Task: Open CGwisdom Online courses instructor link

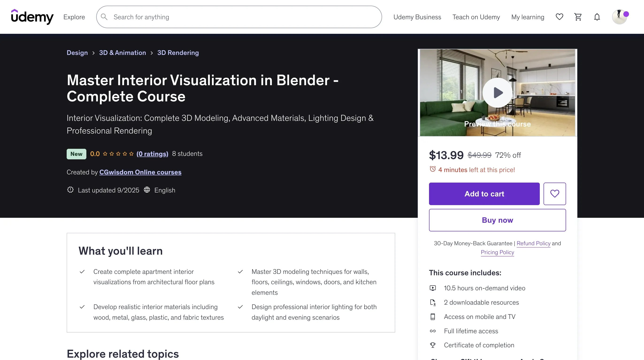Action: click(140, 172)
